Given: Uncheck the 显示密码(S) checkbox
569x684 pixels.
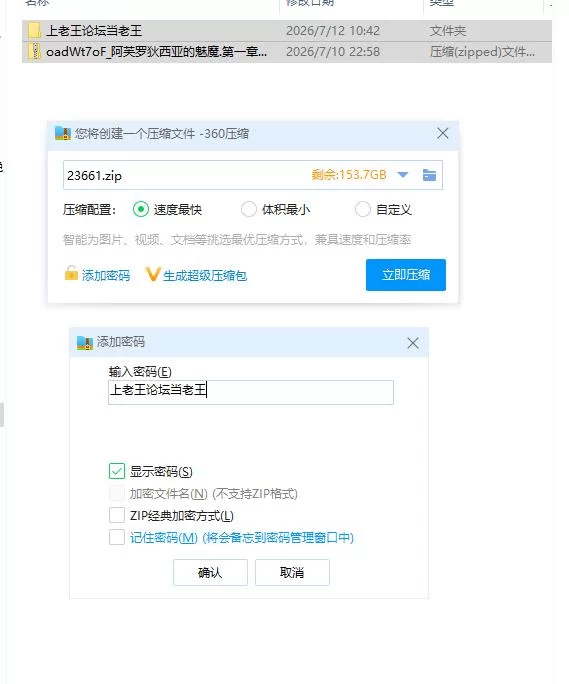Looking at the screenshot, I should click(x=117, y=471).
